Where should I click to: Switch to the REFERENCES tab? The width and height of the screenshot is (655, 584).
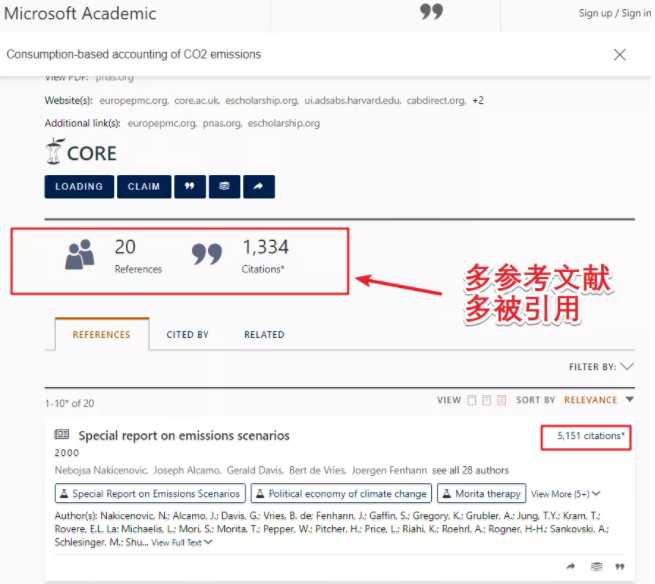[x=102, y=335]
